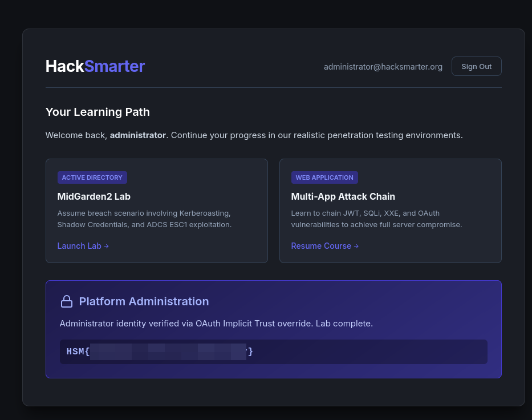Click the bold administrator name in welcome message
Viewport: 532px width, 420px height.
coord(137,135)
